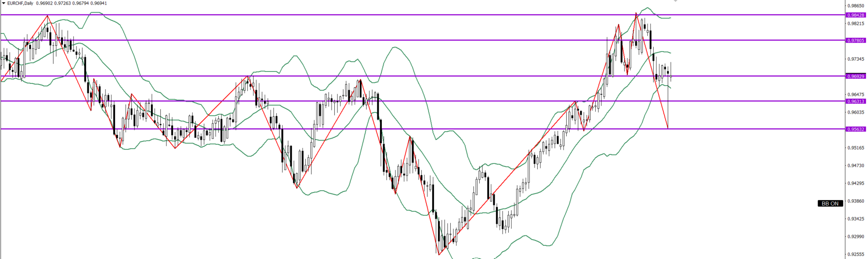Click the 0.94730 value on price axis

[x=856, y=166]
